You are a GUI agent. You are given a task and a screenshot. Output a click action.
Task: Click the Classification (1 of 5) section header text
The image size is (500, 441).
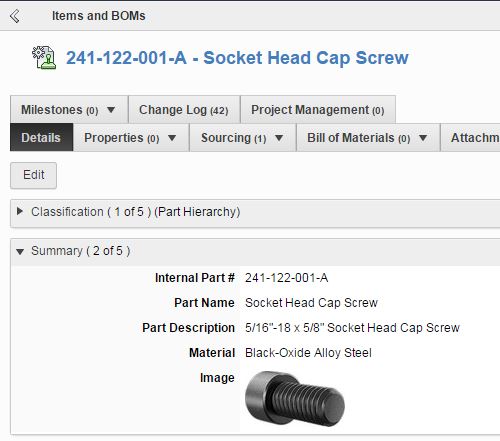tap(136, 212)
